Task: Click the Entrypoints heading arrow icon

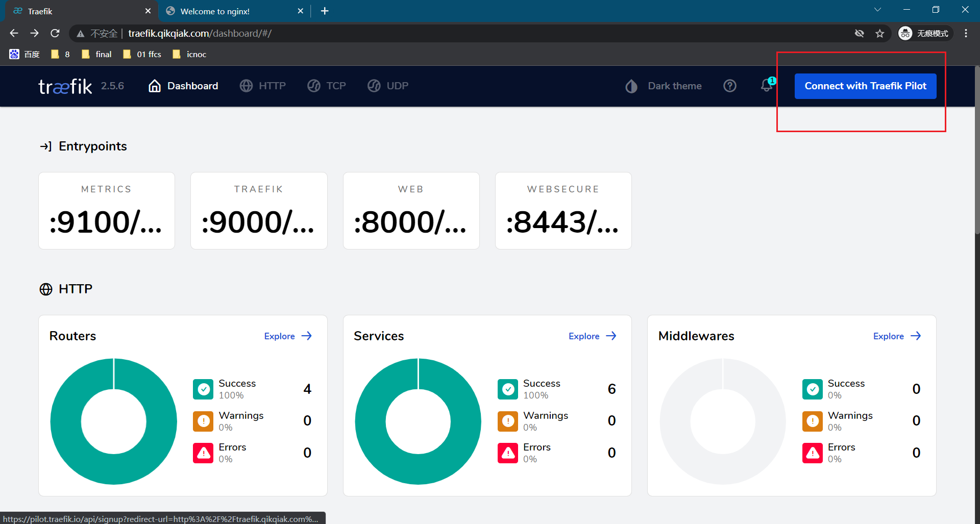Action: [46, 146]
